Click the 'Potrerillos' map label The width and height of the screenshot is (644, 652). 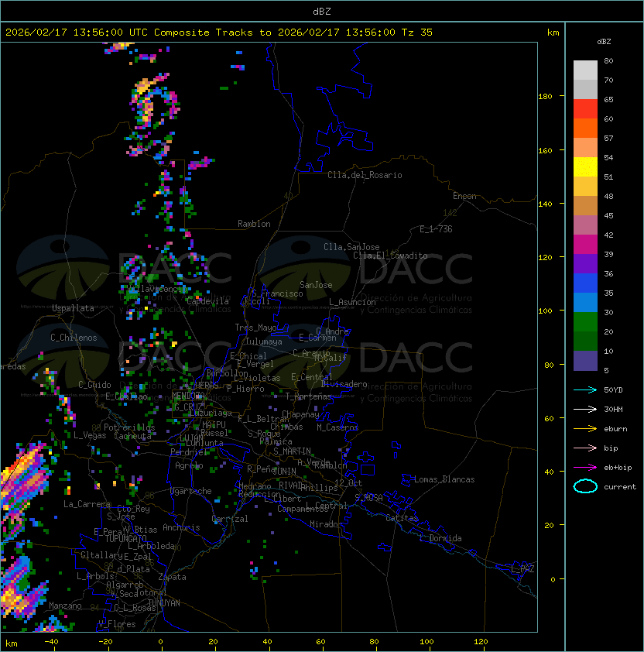(x=129, y=427)
